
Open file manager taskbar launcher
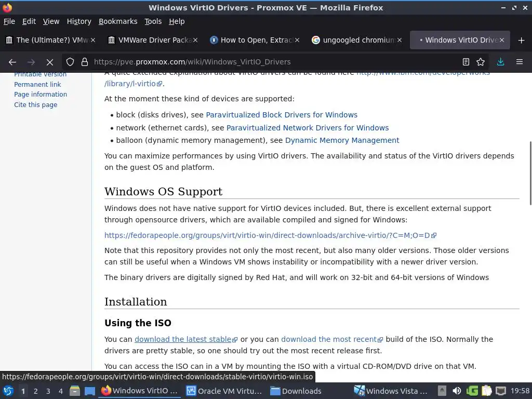coord(75,391)
